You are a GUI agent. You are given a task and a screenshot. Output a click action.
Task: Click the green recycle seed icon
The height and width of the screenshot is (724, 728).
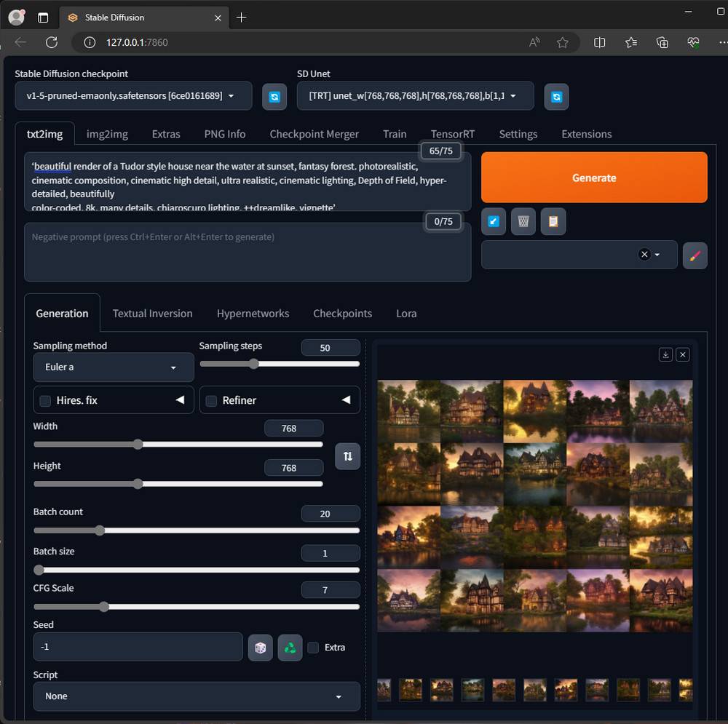290,647
